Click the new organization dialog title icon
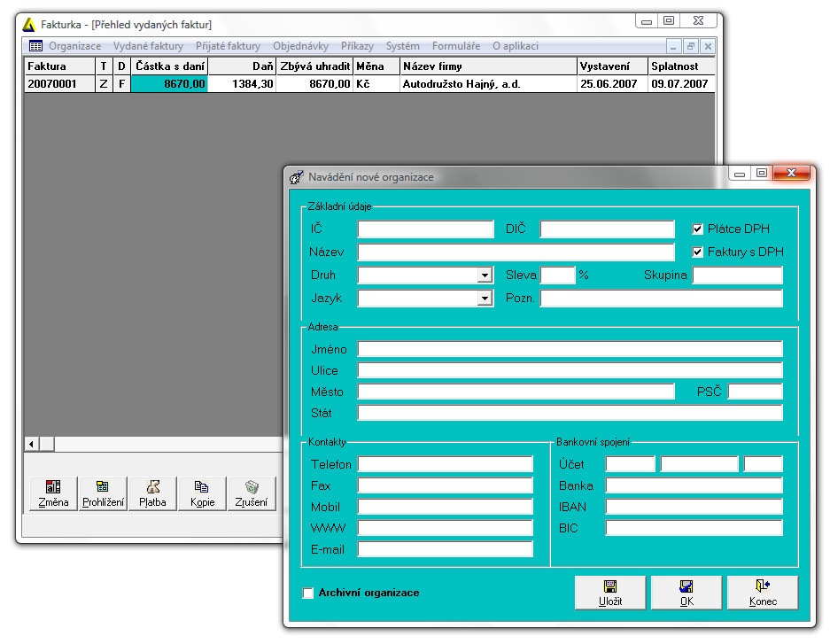 click(x=297, y=177)
